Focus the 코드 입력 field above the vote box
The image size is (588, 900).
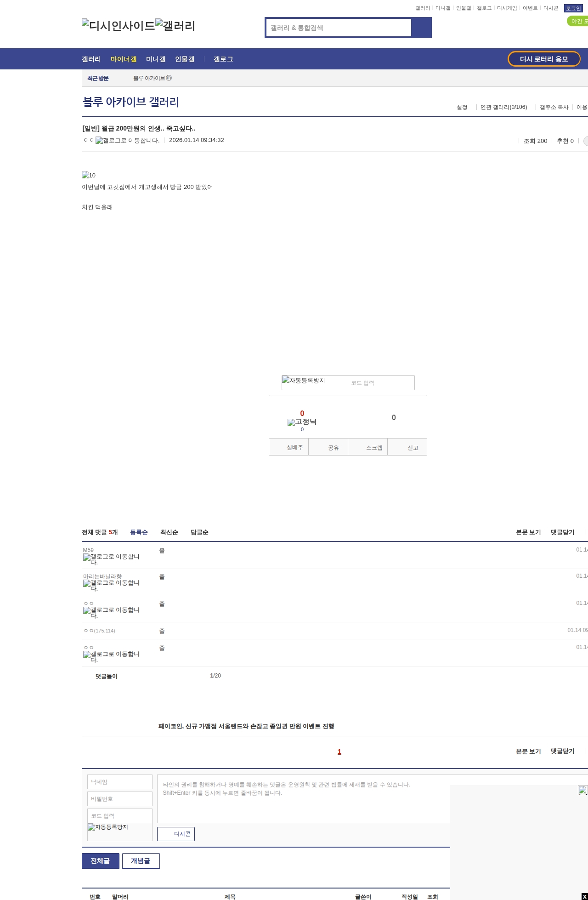click(381, 383)
